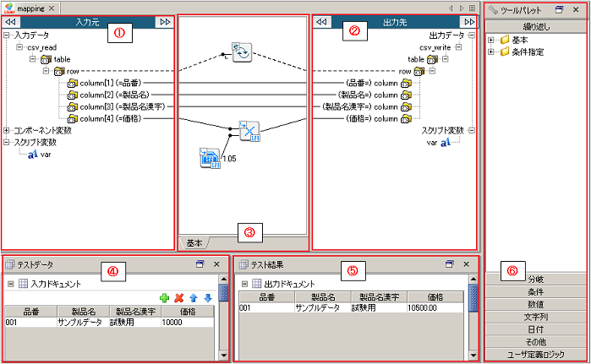This screenshot has width=591, height=364.
Task: Expand the 条件指定 folder in tool palette
Action: [493, 52]
